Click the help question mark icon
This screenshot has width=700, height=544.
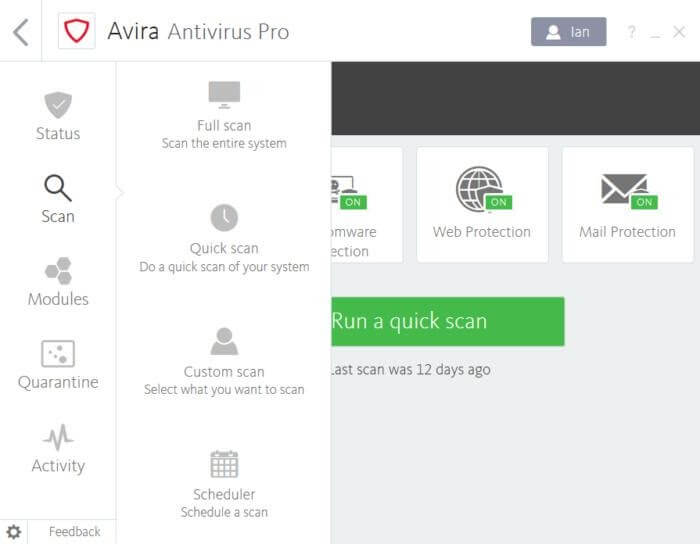click(631, 32)
